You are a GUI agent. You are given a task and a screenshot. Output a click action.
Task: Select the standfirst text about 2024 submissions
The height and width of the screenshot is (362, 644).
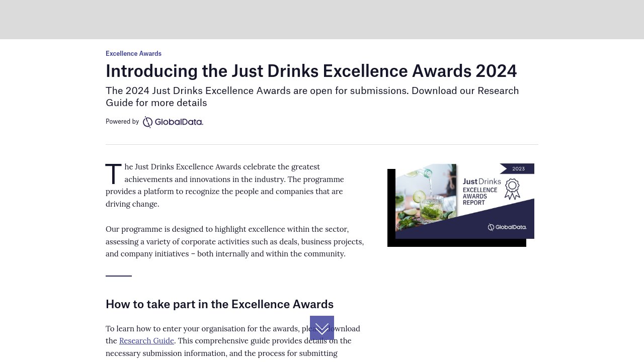[x=312, y=97]
